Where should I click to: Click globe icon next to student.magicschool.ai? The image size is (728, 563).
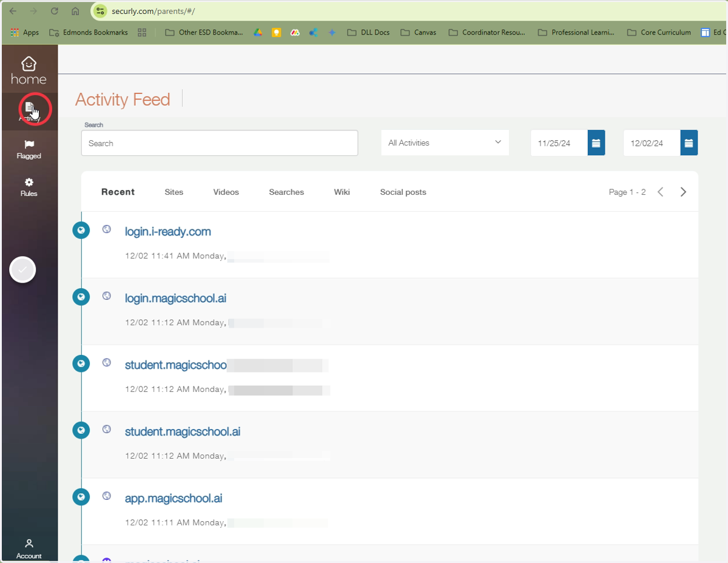point(107,429)
